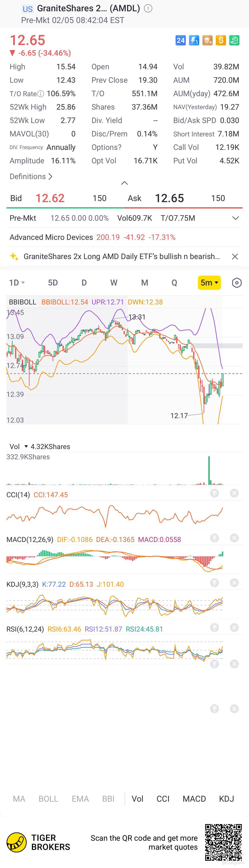Remove the MACD(12,26,9) indicator panel
This screenshot has height=868, width=249.
point(235,538)
